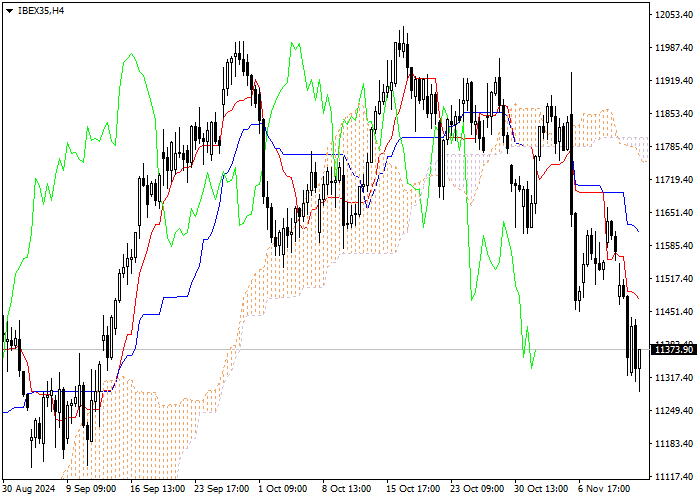This screenshot has height=500, width=700.
Task: Click the 8 Oct 13:00 time label
Action: click(347, 489)
